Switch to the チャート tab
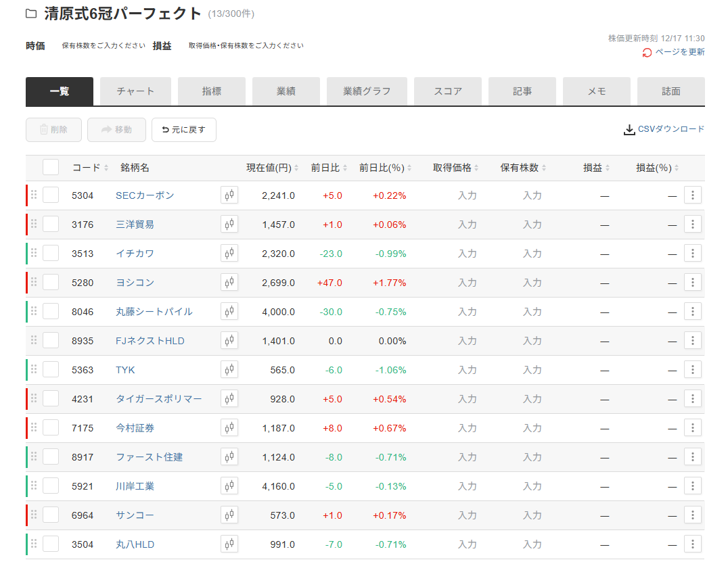The width and height of the screenshot is (728, 564). 135,91
